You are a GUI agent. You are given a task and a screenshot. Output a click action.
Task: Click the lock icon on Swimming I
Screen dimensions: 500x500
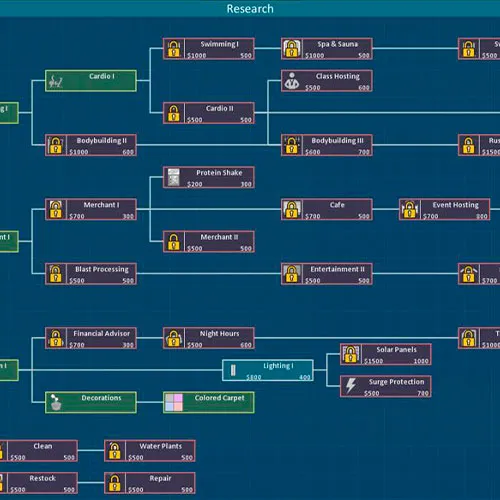coord(174,49)
